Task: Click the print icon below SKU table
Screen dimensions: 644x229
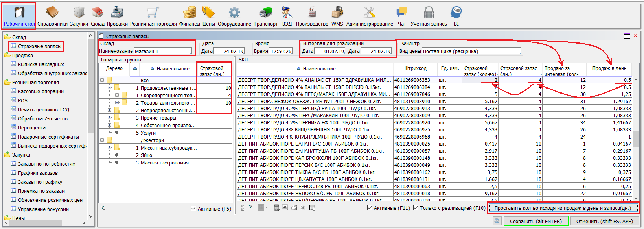Action: [294, 208]
